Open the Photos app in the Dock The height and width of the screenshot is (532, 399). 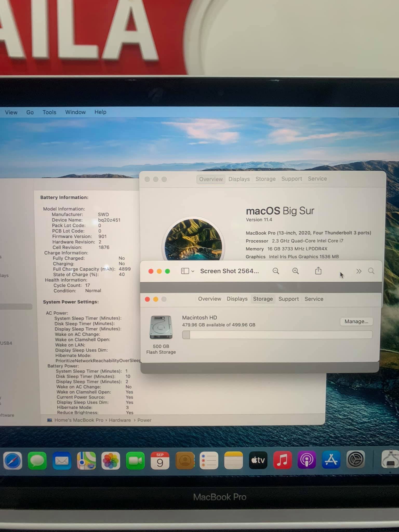(x=111, y=461)
